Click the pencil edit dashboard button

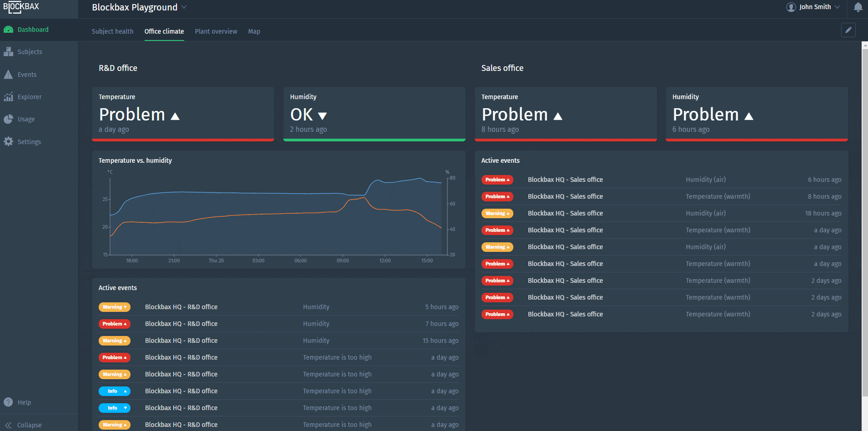pyautogui.click(x=848, y=30)
